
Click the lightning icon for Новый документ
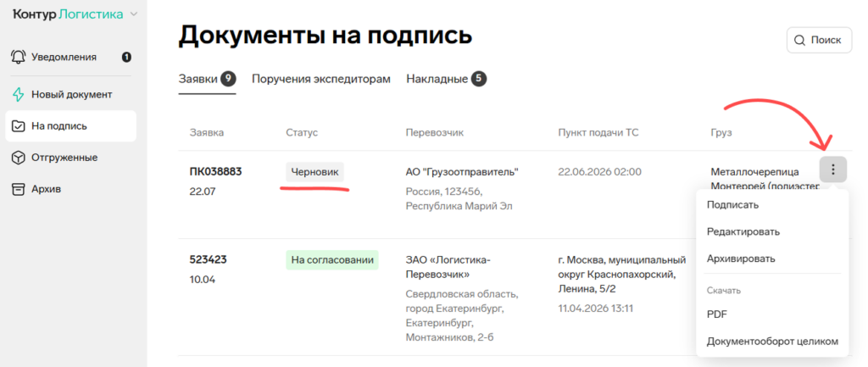point(19,94)
